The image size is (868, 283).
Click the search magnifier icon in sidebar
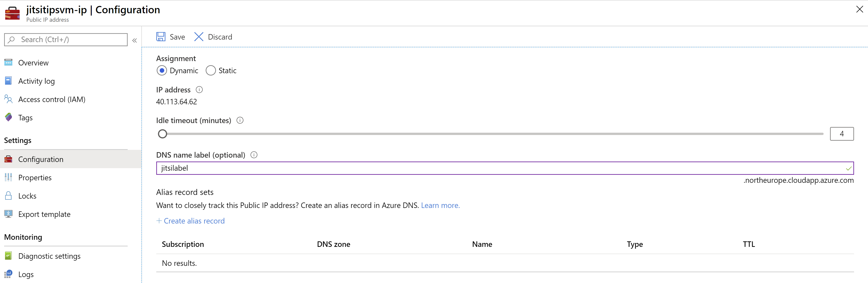click(11, 39)
